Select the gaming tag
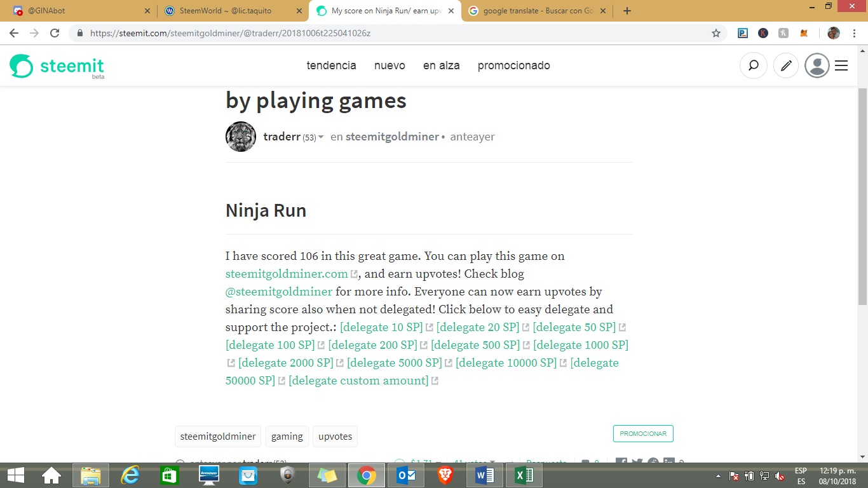The height and width of the screenshot is (488, 868). pos(287,437)
